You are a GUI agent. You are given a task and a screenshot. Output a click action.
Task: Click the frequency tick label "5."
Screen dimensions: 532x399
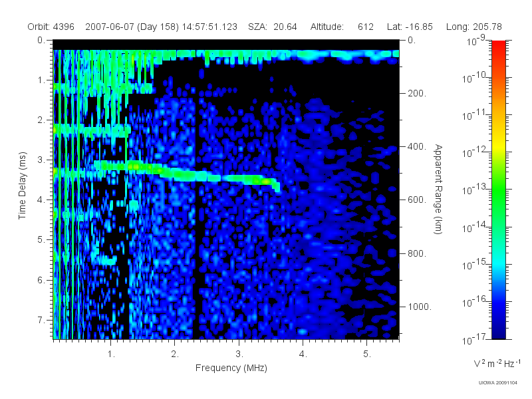[367, 354]
